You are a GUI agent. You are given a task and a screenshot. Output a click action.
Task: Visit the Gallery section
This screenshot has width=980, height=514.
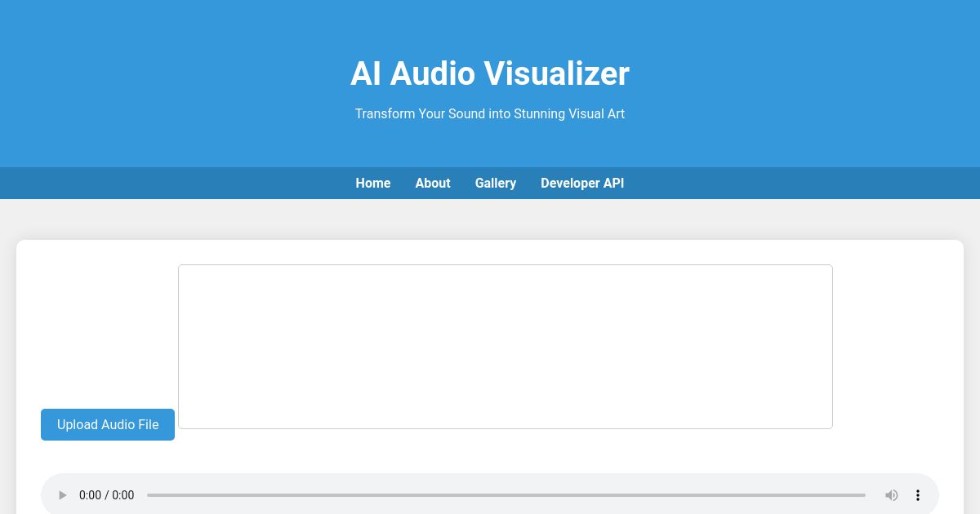(496, 183)
